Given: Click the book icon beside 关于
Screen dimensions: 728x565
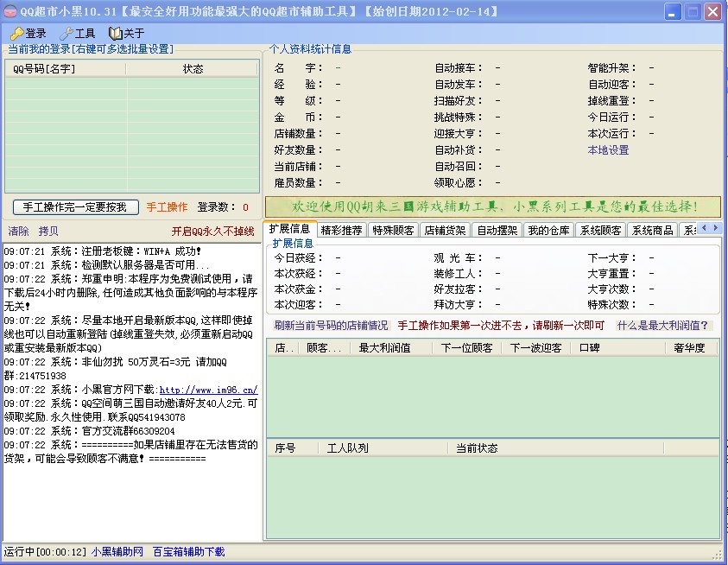Looking at the screenshot, I should point(115,34).
